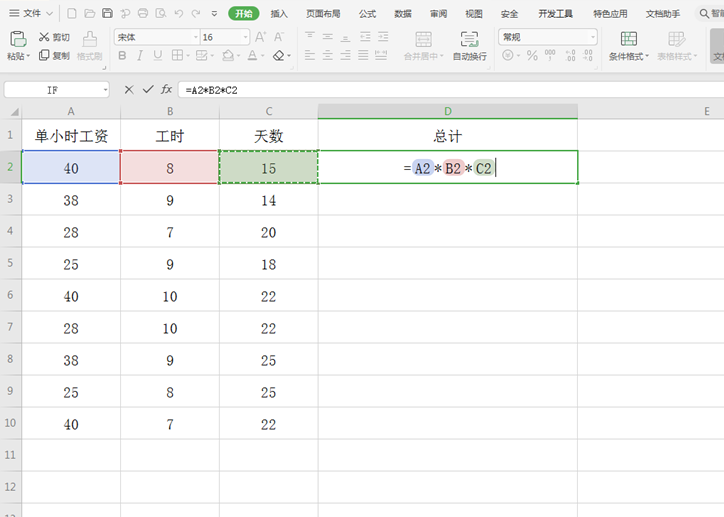Click the thousands separator (000) icon
The image size is (724, 517).
(550, 56)
